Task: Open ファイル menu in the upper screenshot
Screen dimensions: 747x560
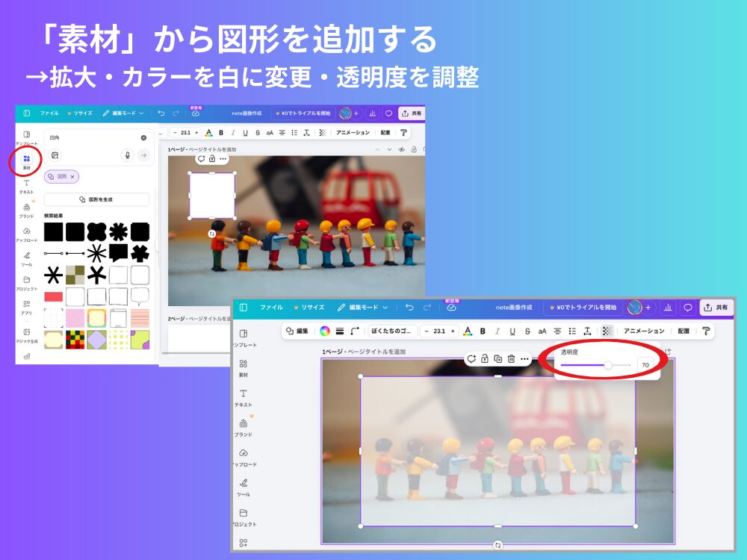Action: tap(49, 113)
